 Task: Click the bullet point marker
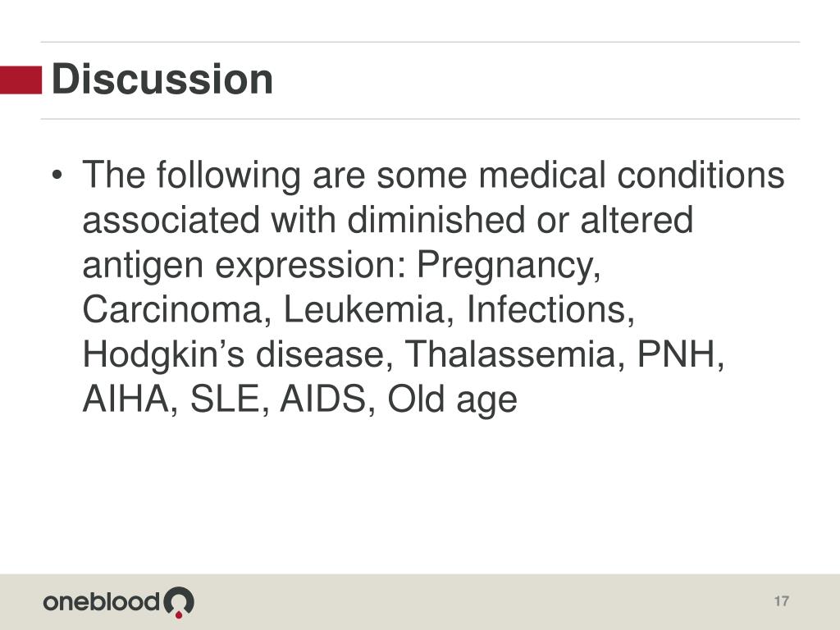point(57,176)
